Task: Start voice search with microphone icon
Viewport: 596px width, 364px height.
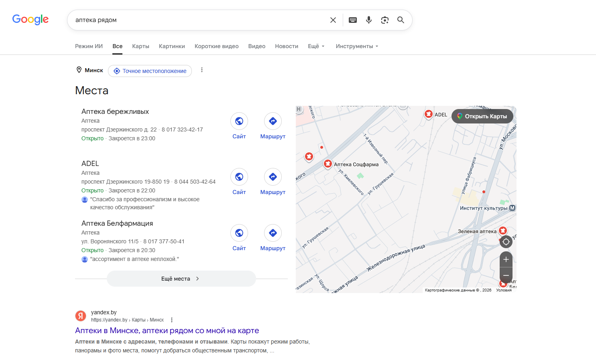Action: point(369,20)
